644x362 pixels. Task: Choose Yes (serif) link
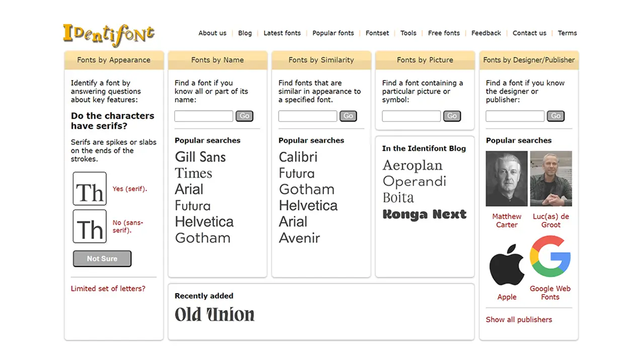pos(130,189)
